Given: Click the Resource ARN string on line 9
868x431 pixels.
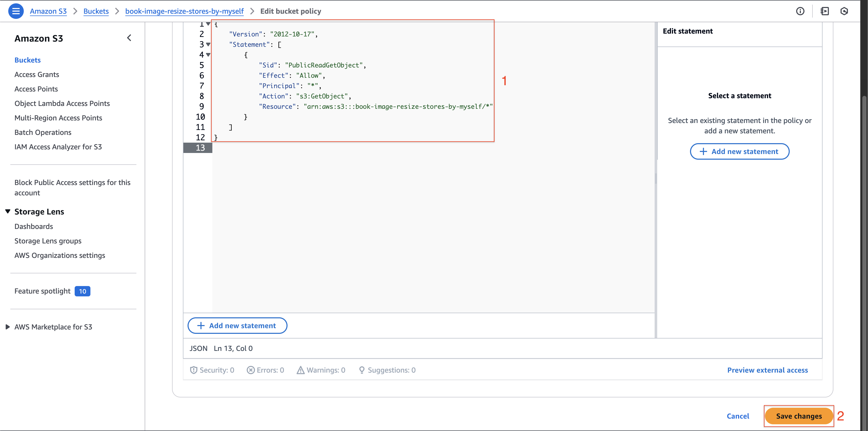Looking at the screenshot, I should (x=398, y=106).
